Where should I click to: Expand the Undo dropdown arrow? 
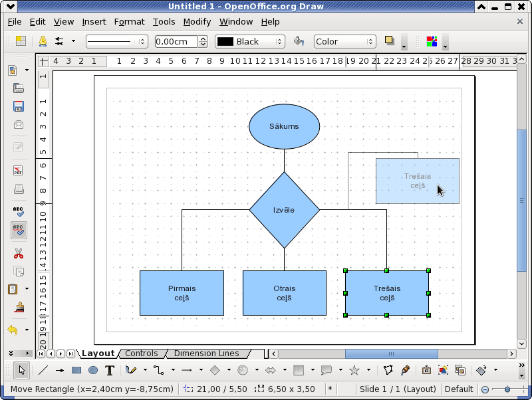coord(27,330)
